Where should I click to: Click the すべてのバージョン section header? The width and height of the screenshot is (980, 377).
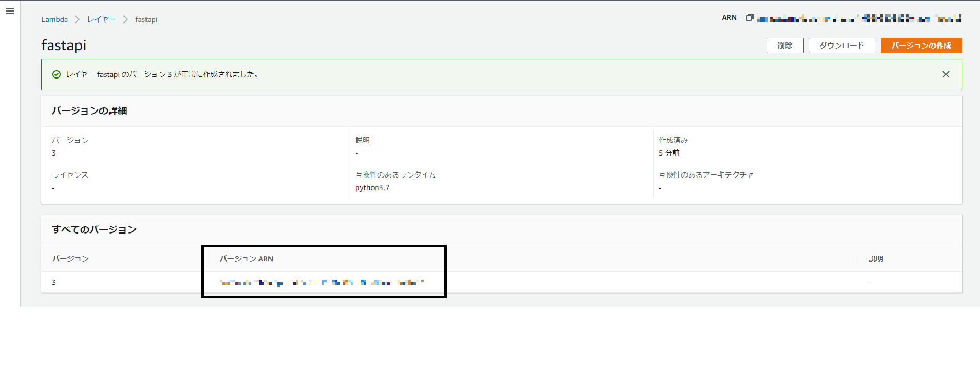[94, 229]
